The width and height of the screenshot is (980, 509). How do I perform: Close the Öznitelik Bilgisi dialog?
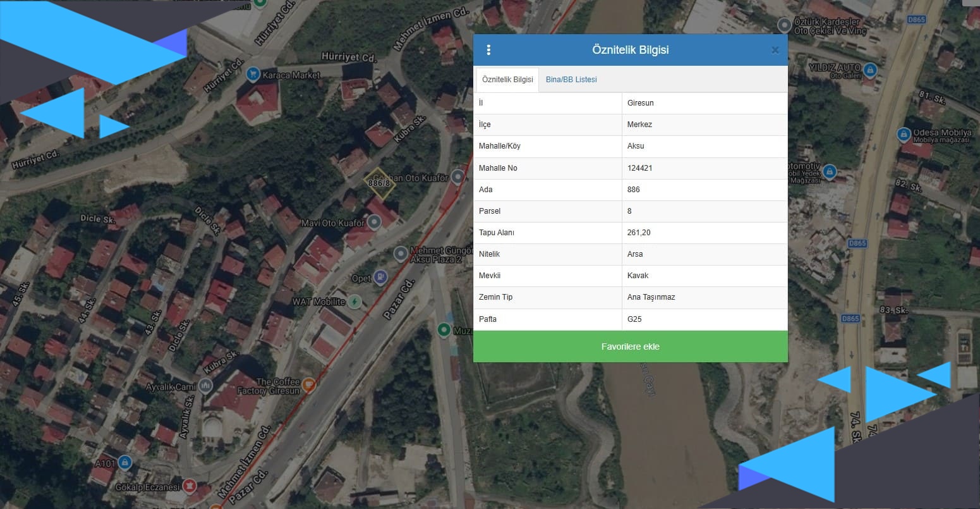pos(775,51)
